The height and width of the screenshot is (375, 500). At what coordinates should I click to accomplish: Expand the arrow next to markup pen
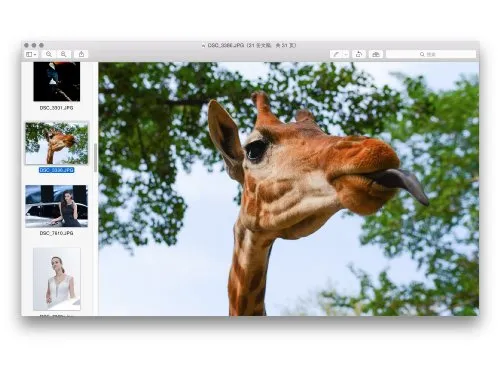click(346, 54)
